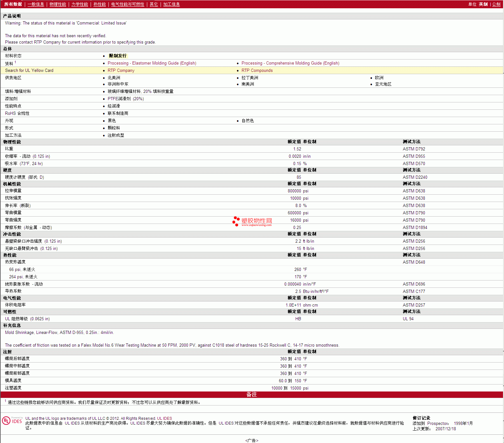The image size is (504, 443).
Task: Click the 广告 label at page bottom
Action: 252,440
